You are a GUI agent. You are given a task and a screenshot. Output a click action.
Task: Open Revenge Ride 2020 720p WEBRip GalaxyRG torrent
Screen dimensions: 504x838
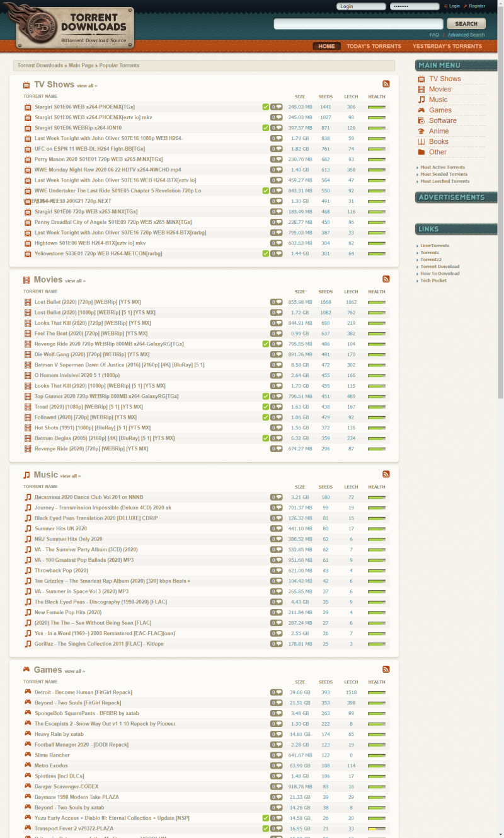pos(109,344)
